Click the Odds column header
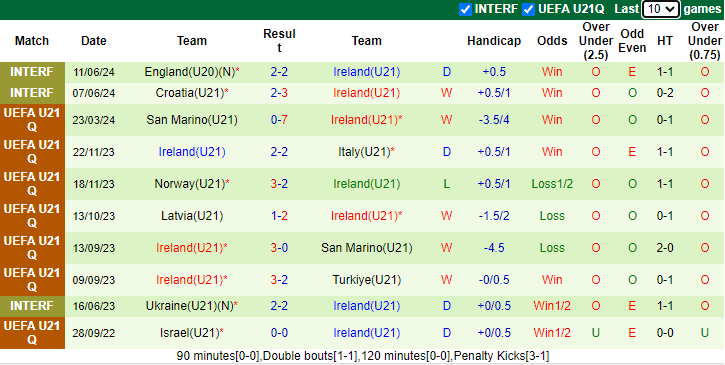This screenshot has height=365, width=725. (552, 41)
